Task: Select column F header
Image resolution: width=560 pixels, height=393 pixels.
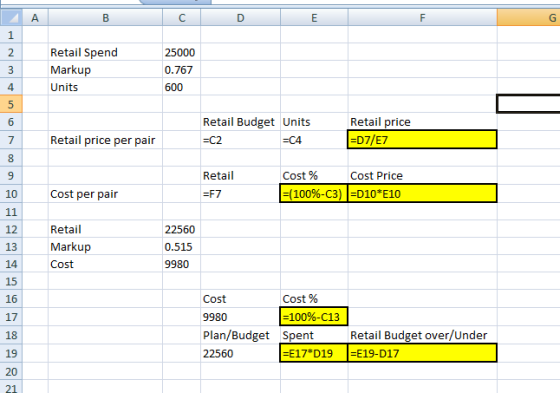Action: tap(422, 18)
